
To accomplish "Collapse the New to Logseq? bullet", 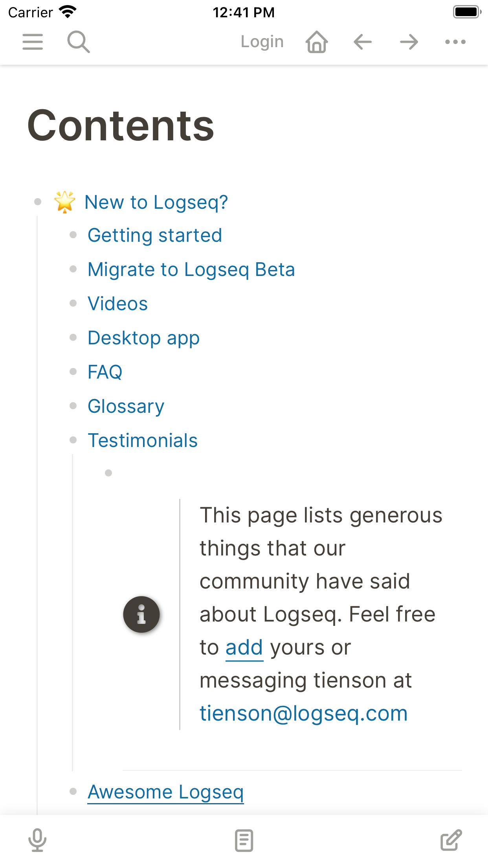I will click(38, 202).
